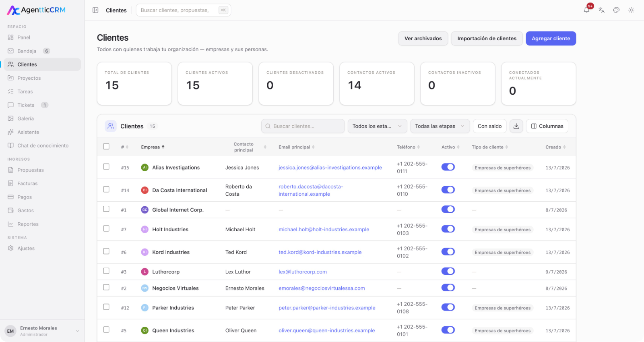Click Ver archivados button

tap(423, 38)
